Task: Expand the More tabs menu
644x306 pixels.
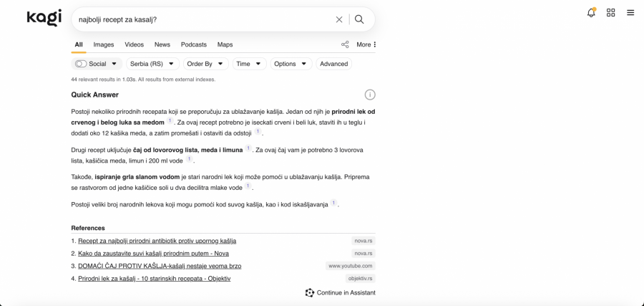Action: [366, 44]
